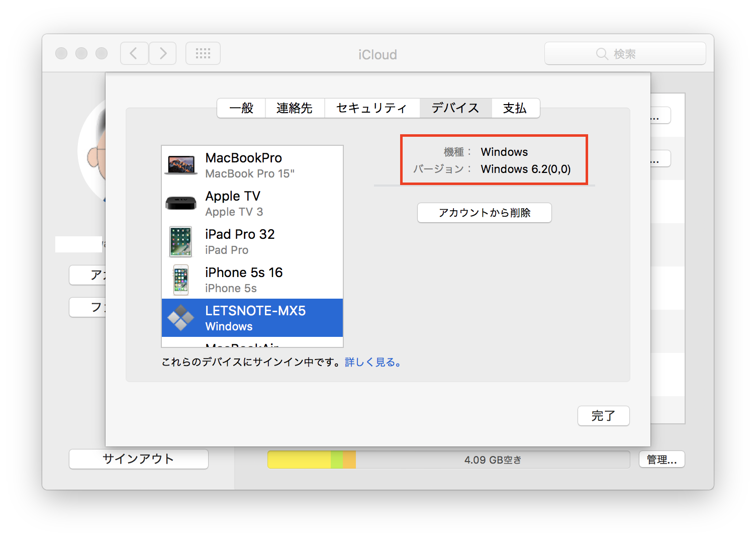Click the Apple TV device icon

tap(181, 203)
